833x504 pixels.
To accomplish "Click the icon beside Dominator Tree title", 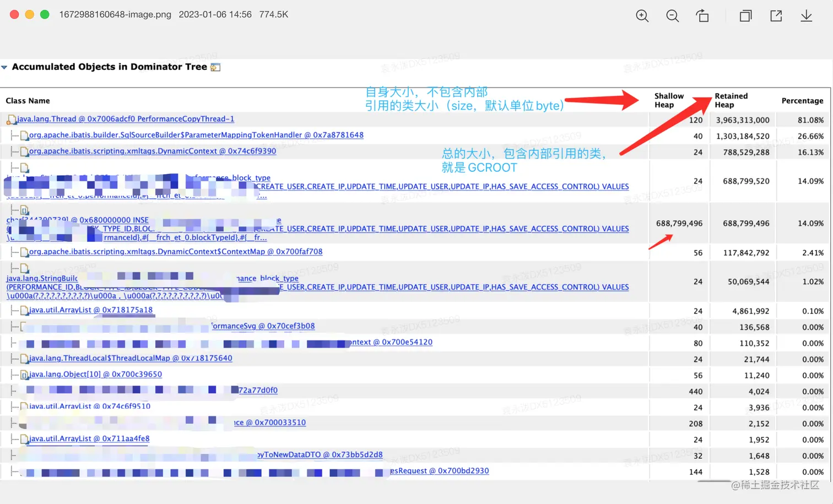I will pyautogui.click(x=215, y=67).
